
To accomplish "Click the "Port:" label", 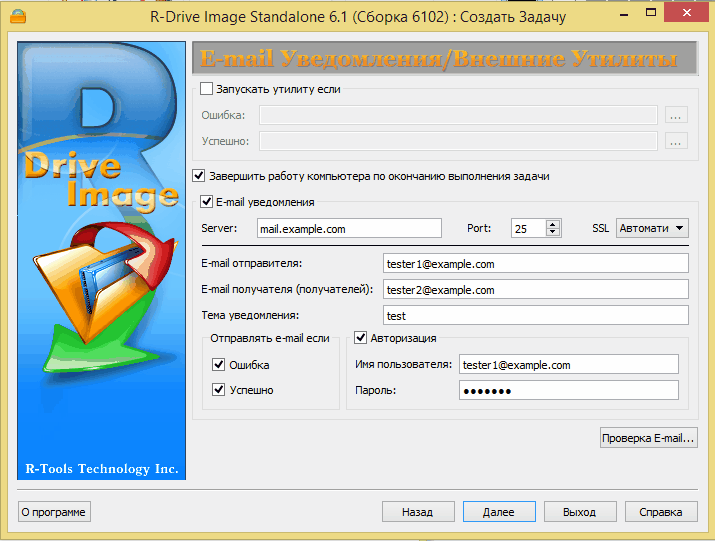I will (x=479, y=228).
